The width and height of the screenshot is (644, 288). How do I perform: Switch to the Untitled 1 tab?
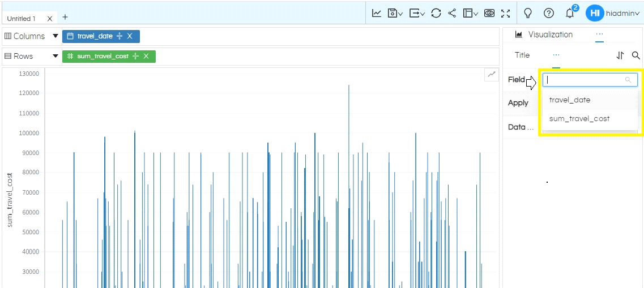22,19
